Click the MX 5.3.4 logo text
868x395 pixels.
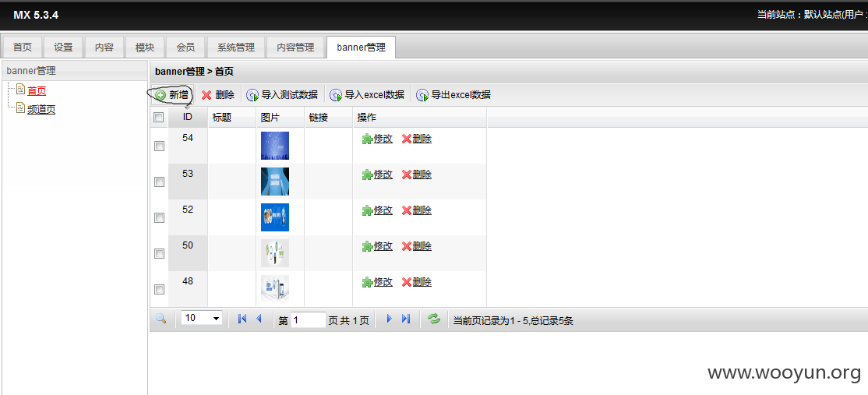click(x=36, y=15)
